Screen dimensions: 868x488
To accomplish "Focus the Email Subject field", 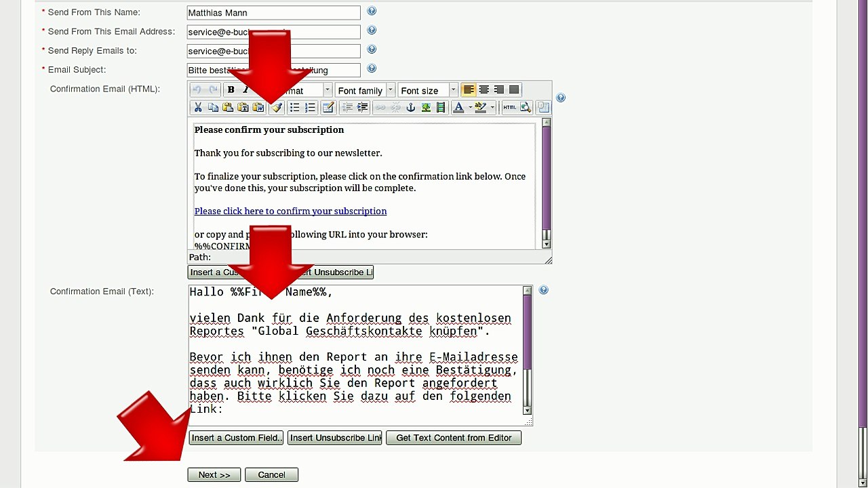I will click(x=274, y=70).
